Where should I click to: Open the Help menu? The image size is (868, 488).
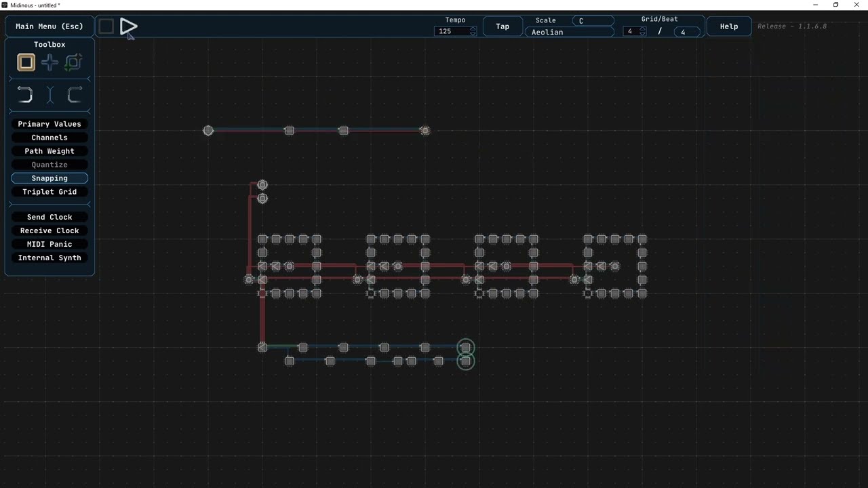tap(729, 26)
